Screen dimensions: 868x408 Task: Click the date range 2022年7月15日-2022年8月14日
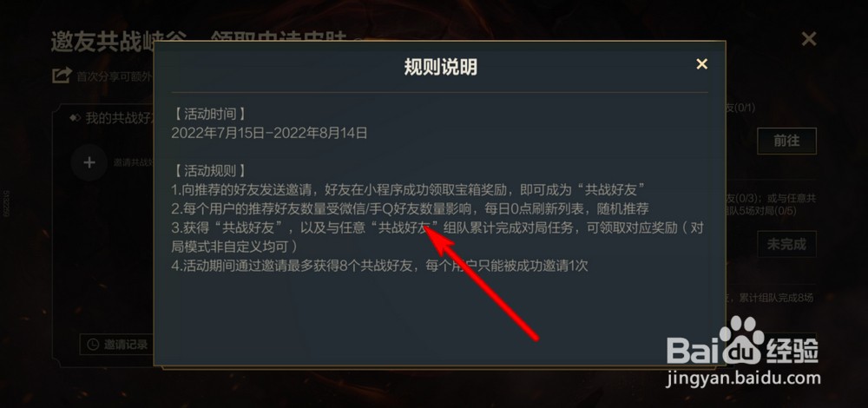[x=270, y=133]
